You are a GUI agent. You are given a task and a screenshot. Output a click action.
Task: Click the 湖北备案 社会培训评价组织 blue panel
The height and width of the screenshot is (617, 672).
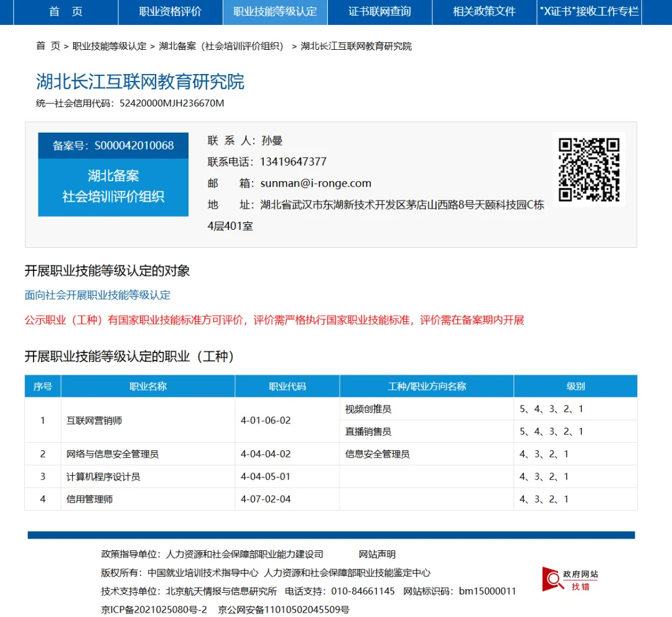click(113, 187)
